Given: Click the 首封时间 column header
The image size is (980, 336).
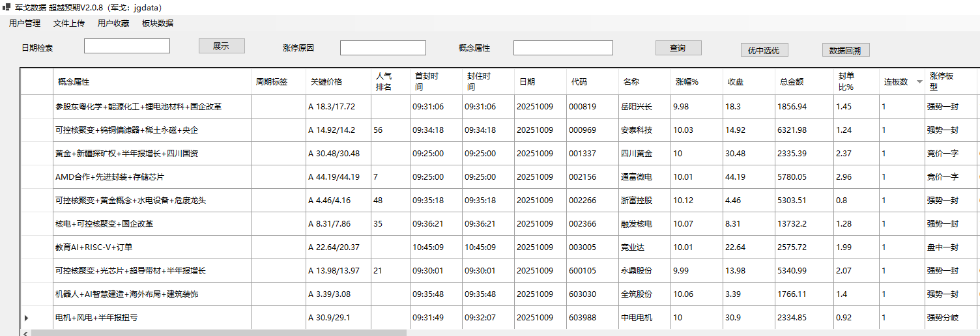Looking at the screenshot, I should point(437,82).
